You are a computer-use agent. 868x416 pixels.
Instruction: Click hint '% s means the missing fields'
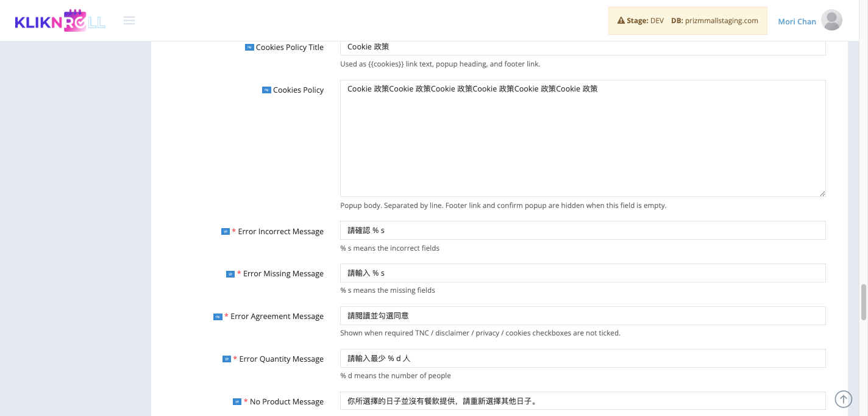(388, 290)
